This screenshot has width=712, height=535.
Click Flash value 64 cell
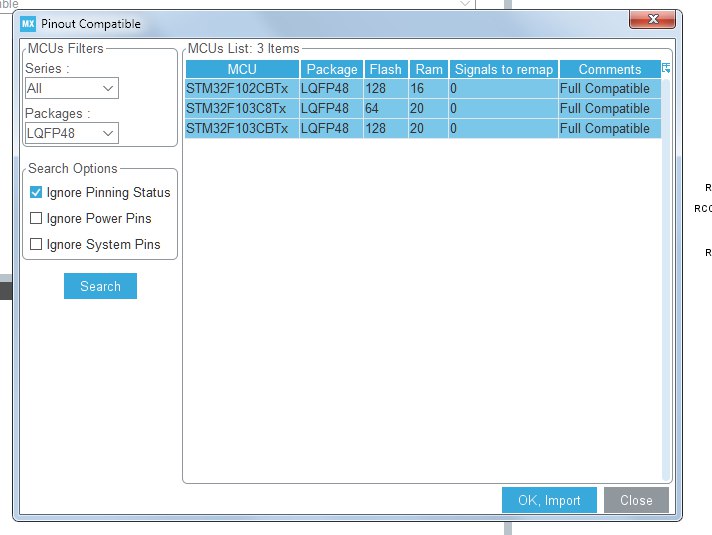[386, 109]
